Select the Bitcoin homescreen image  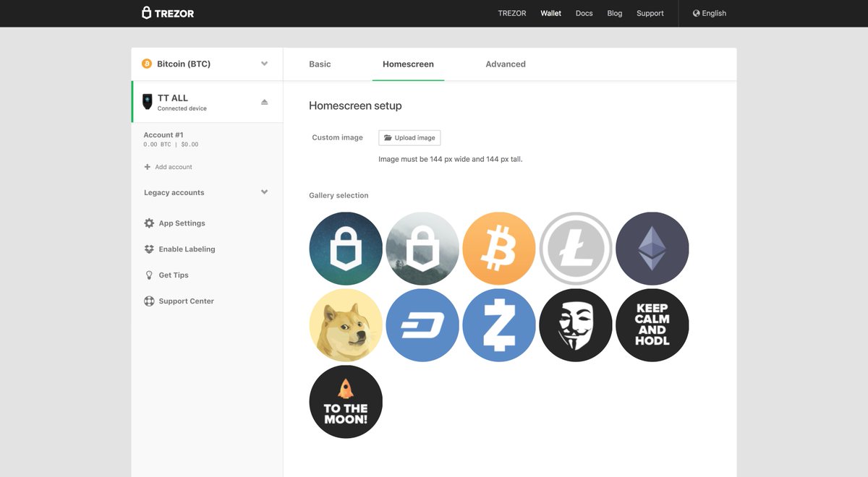click(x=499, y=248)
